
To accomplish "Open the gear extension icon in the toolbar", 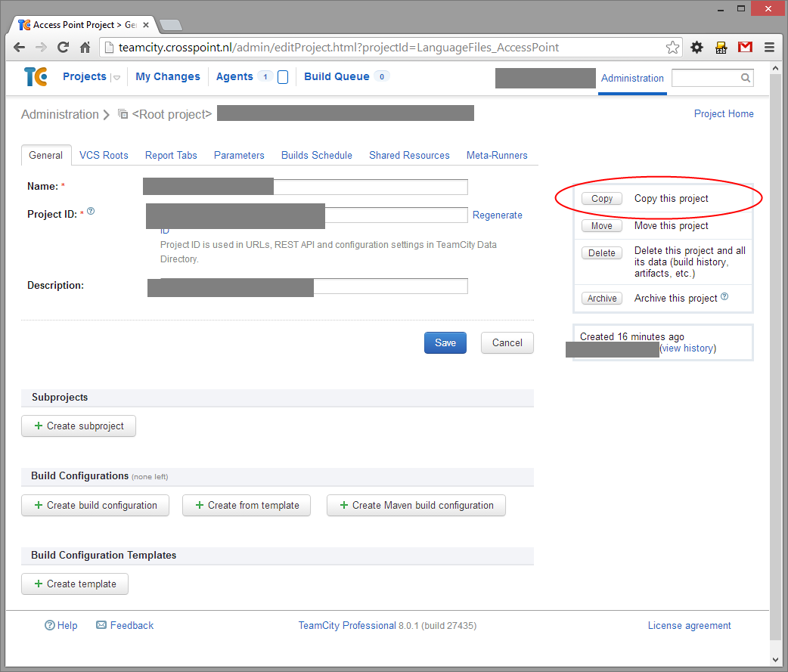I will 696,48.
